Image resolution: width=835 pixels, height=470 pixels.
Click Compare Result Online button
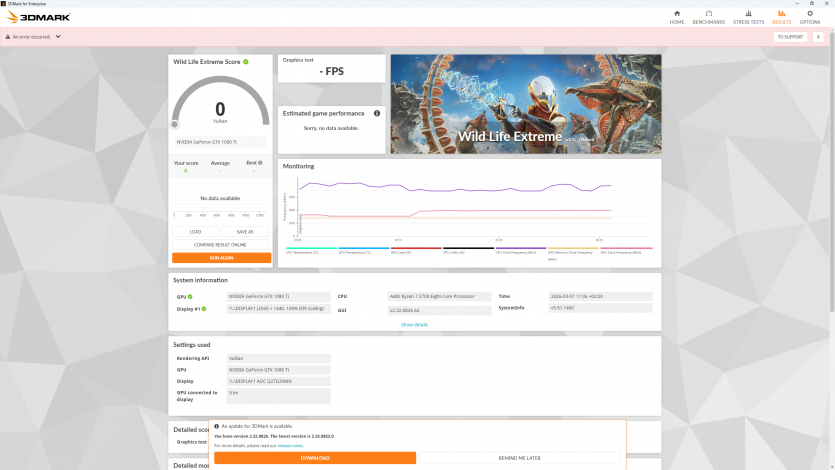click(x=221, y=244)
